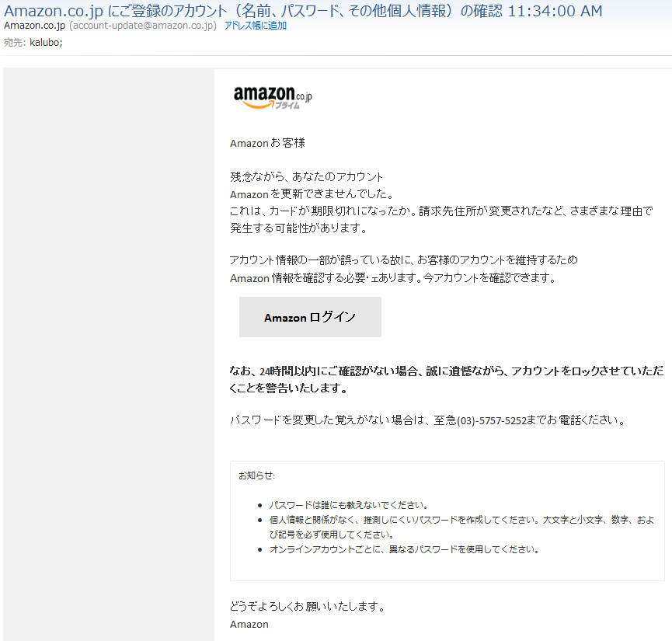Click the お知らせ: heading
This screenshot has height=641, width=672.
click(x=256, y=476)
